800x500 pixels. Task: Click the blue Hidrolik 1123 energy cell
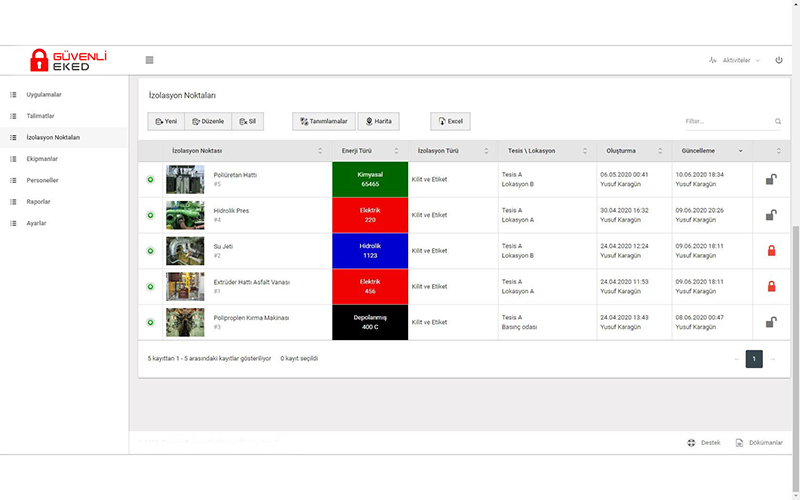pyautogui.click(x=369, y=251)
